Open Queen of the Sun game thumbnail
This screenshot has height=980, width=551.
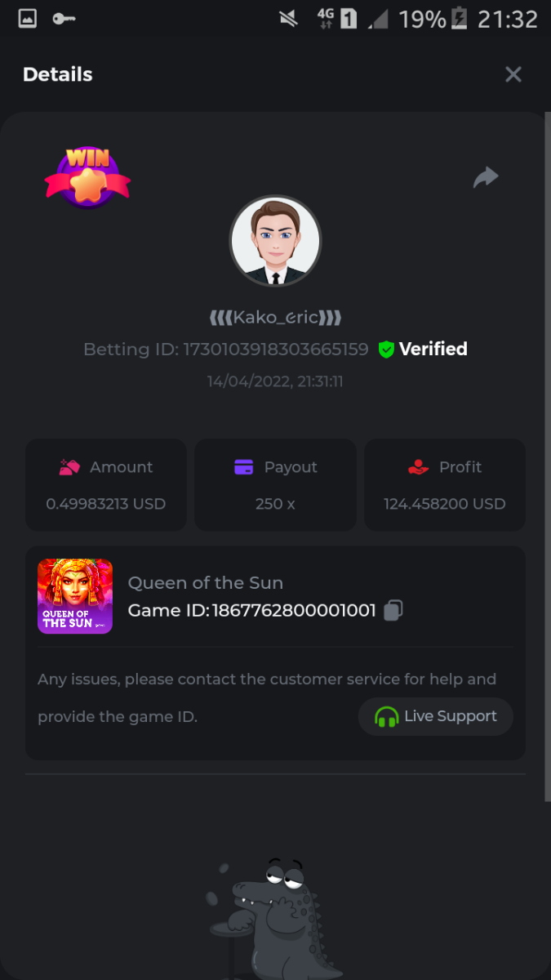click(x=75, y=596)
